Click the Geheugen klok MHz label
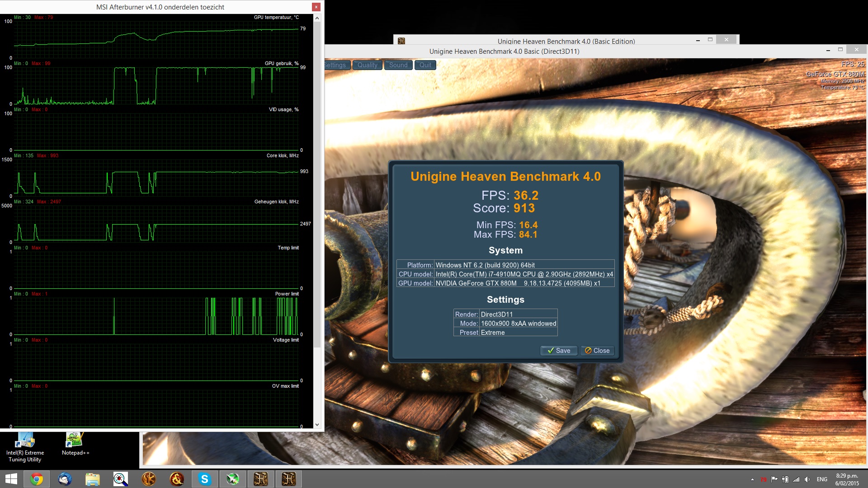The image size is (868, 488). [x=277, y=202]
